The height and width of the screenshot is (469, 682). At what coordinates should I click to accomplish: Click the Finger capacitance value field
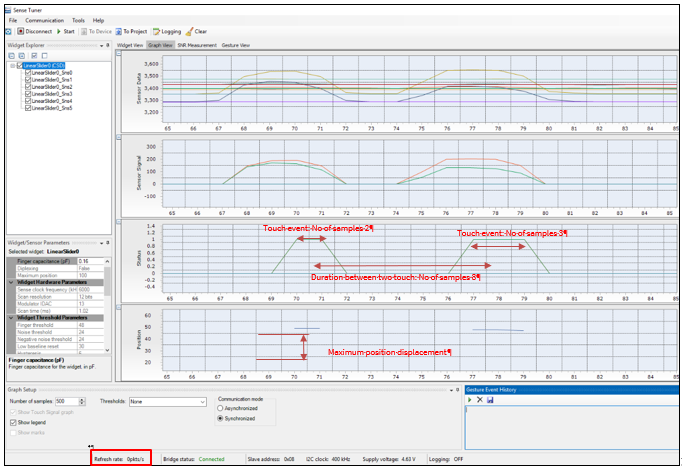click(x=88, y=261)
